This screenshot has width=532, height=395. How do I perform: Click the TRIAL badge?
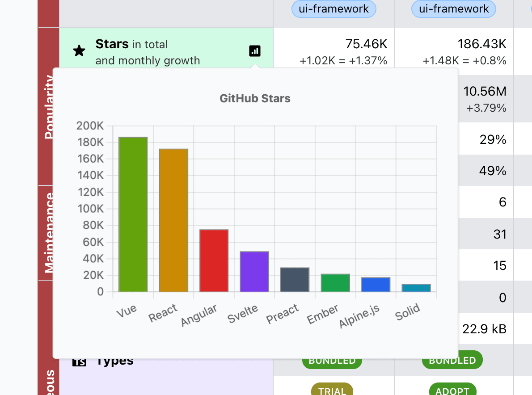[332, 391]
